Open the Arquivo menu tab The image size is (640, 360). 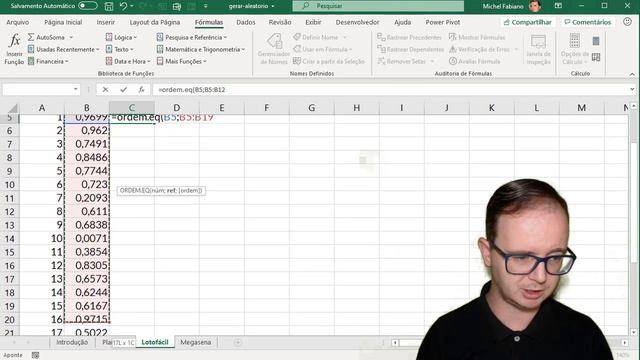click(x=18, y=22)
